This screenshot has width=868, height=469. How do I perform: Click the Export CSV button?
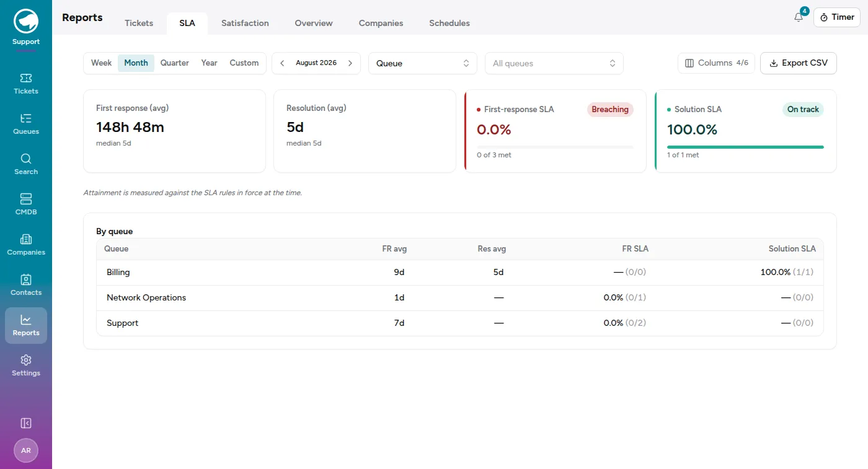(799, 63)
